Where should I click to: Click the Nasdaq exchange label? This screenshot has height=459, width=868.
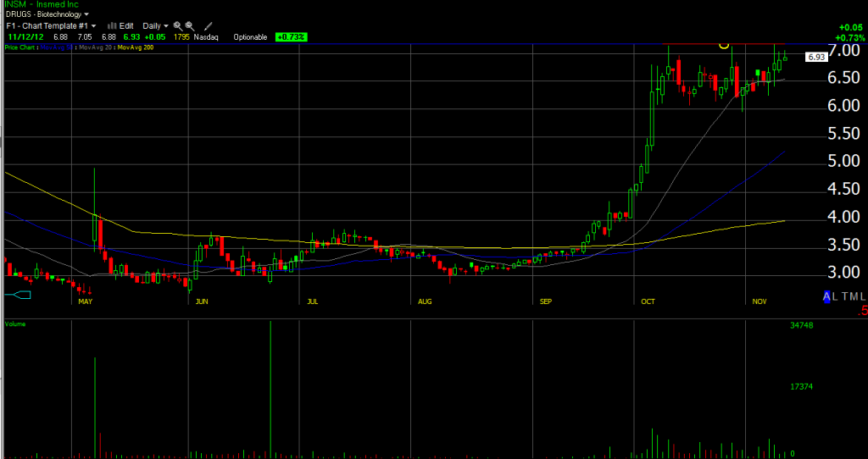(x=206, y=37)
